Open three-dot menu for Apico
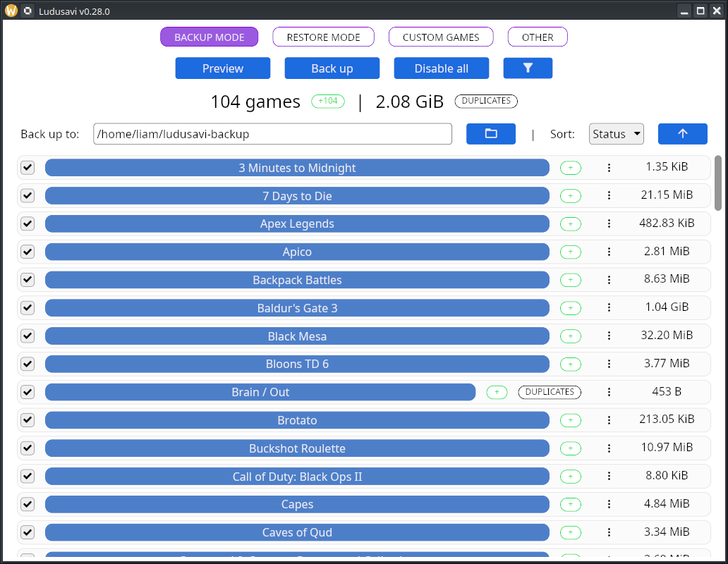The height and width of the screenshot is (564, 728). pos(609,252)
